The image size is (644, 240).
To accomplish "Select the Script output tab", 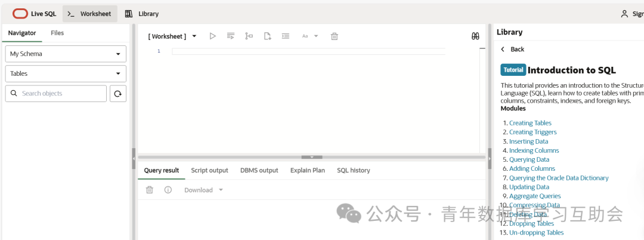I will (x=209, y=170).
